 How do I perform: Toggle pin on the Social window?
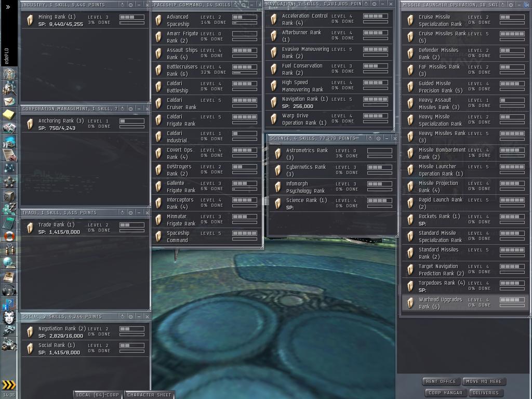click(123, 316)
